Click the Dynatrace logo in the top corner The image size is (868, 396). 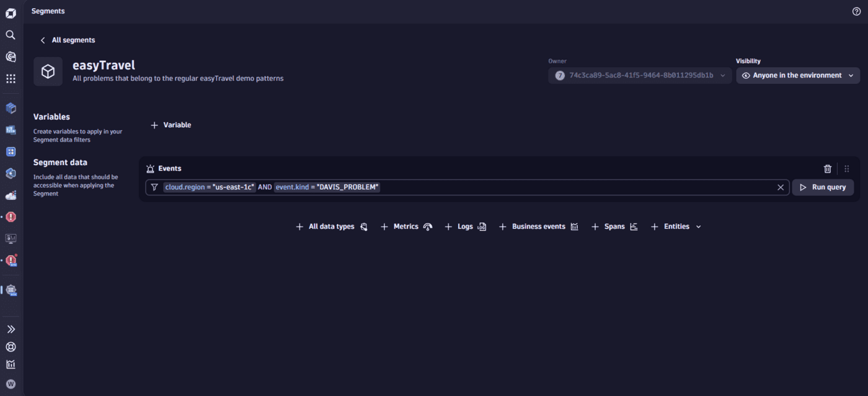pyautogui.click(x=10, y=12)
